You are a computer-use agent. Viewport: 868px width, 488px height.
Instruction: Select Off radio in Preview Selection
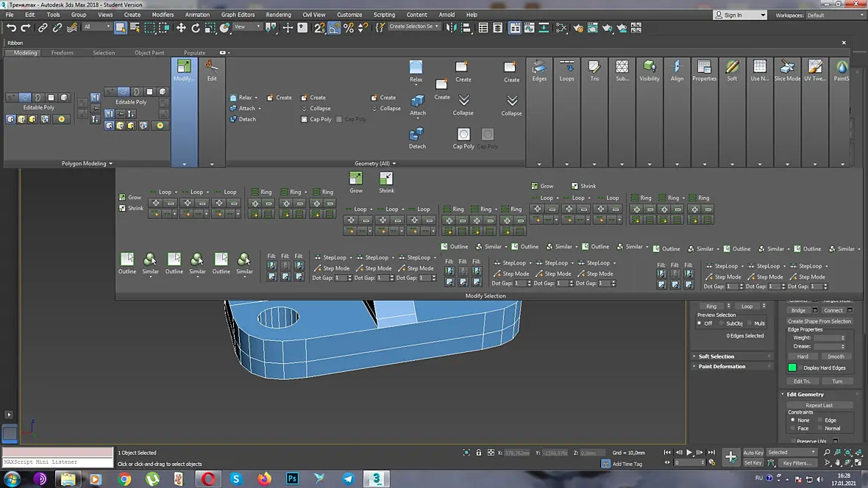pyautogui.click(x=700, y=323)
